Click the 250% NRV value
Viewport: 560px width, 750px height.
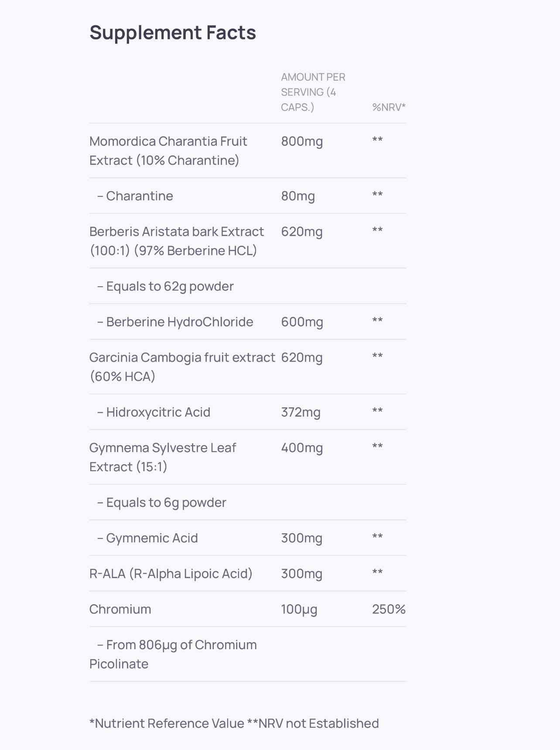389,610
